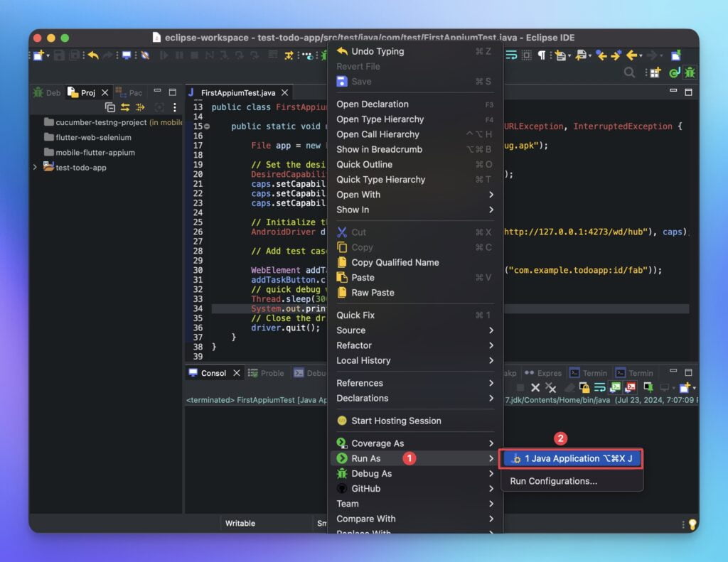
Task: Click the yellow Back navigation arrow
Action: click(631, 55)
